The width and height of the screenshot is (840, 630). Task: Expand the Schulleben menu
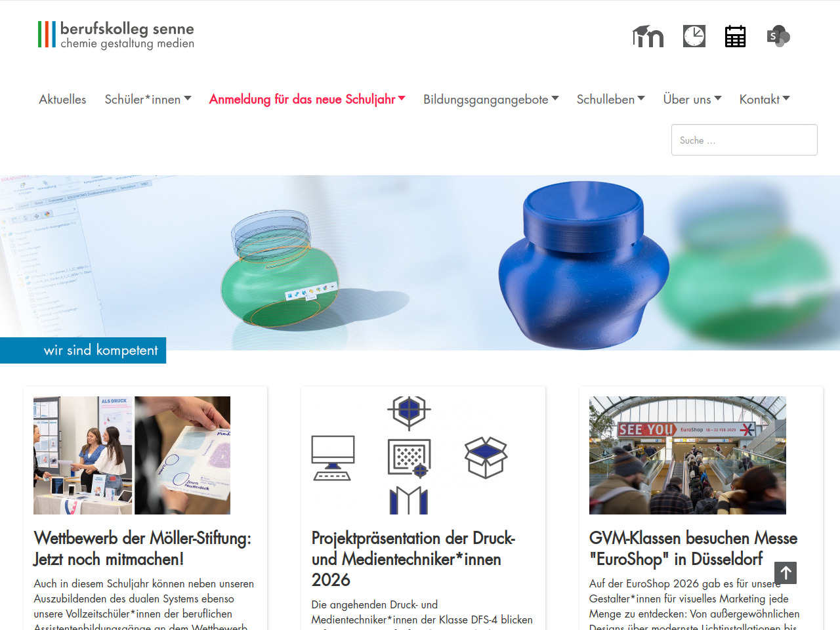click(x=610, y=99)
